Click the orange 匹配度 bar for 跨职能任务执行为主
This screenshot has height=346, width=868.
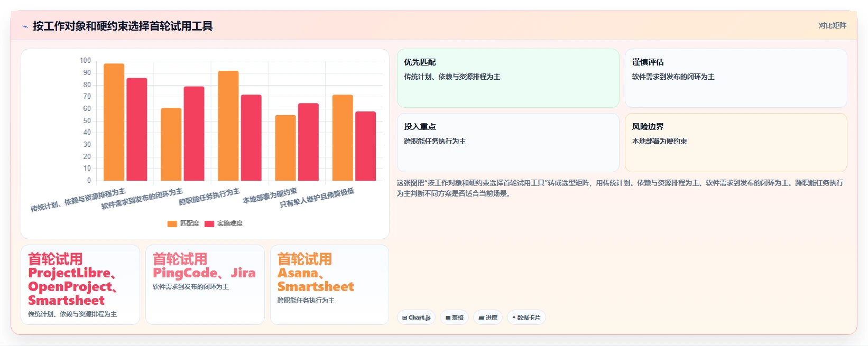pos(228,126)
